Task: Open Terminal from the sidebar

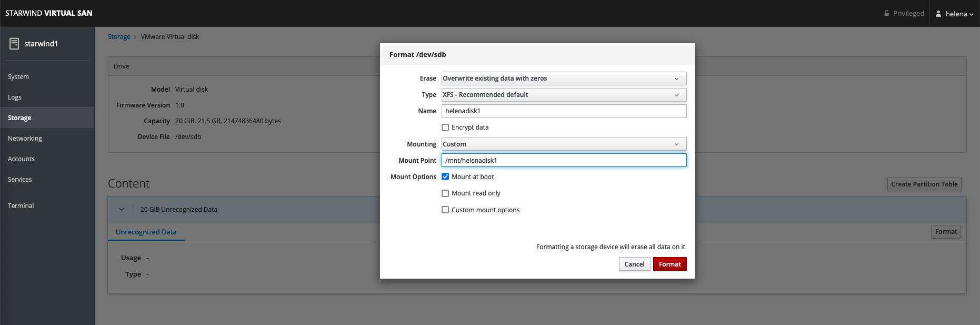Action: (x=21, y=206)
